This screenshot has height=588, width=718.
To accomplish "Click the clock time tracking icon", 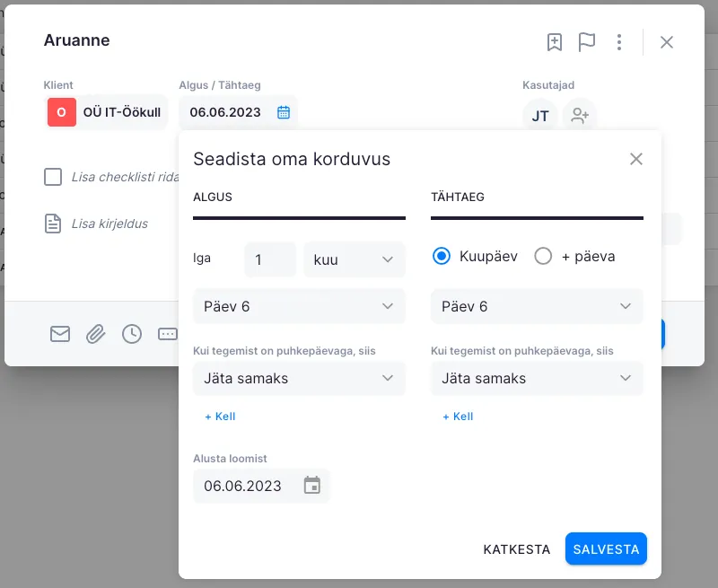I will (x=132, y=334).
